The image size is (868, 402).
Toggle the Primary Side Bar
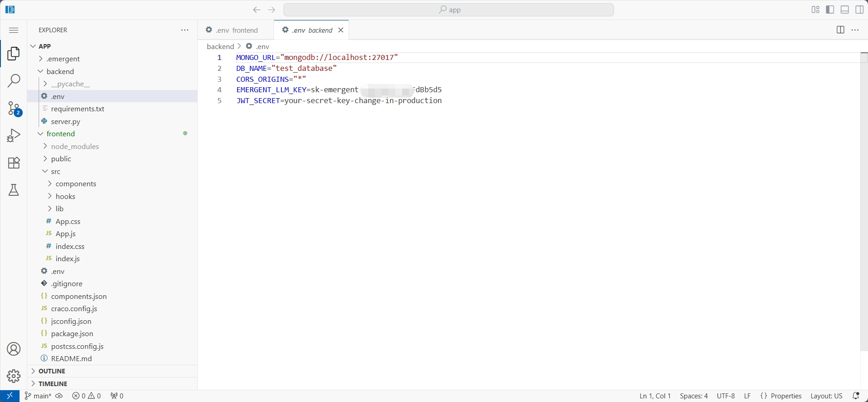[x=830, y=10]
